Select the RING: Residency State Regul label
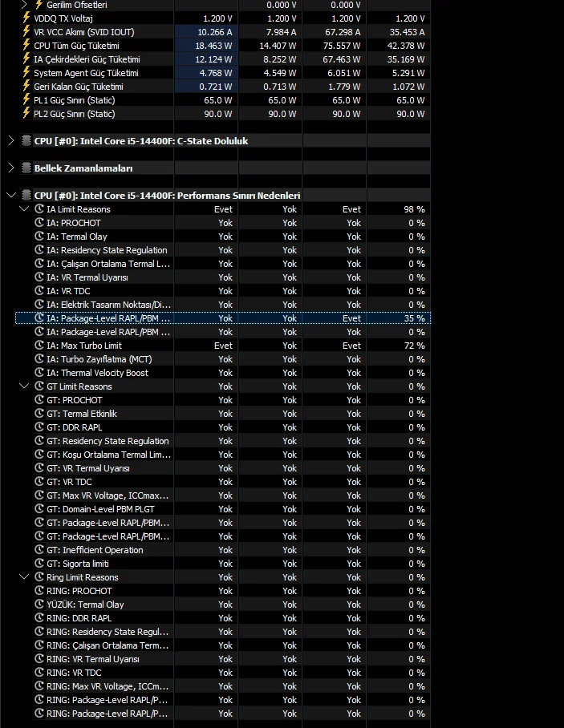Screen dimensions: 564x728 108,632
